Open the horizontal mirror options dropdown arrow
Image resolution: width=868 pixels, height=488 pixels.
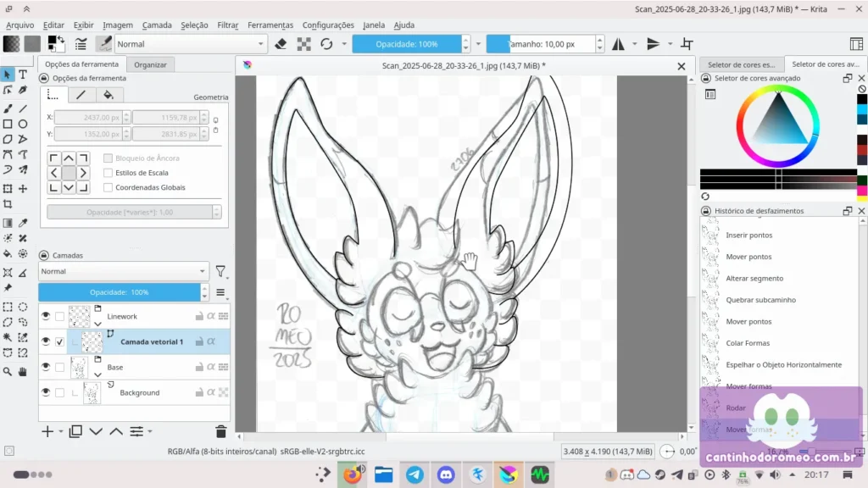[634, 44]
